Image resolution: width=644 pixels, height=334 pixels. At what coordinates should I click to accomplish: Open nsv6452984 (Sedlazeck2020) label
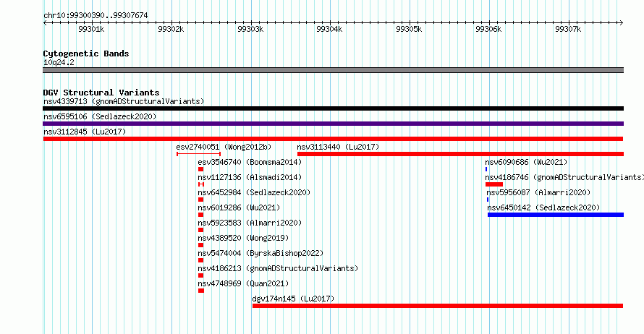(254, 192)
